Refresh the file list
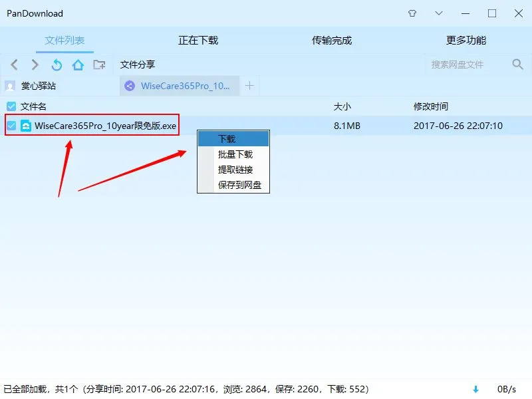 click(57, 65)
